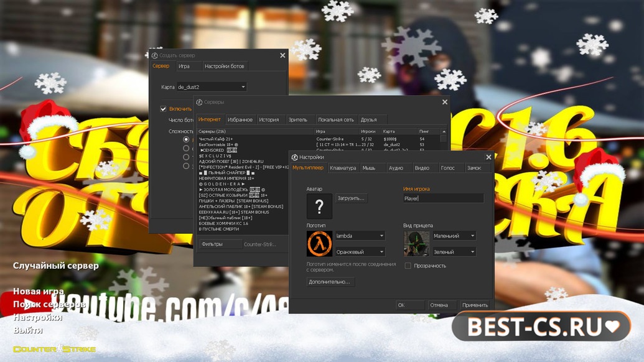Start Новая игра from main menu

38,291
